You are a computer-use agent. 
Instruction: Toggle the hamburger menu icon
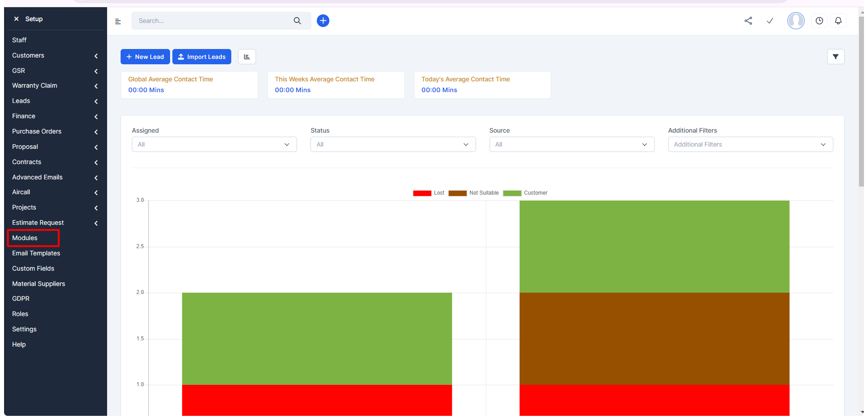(x=118, y=21)
